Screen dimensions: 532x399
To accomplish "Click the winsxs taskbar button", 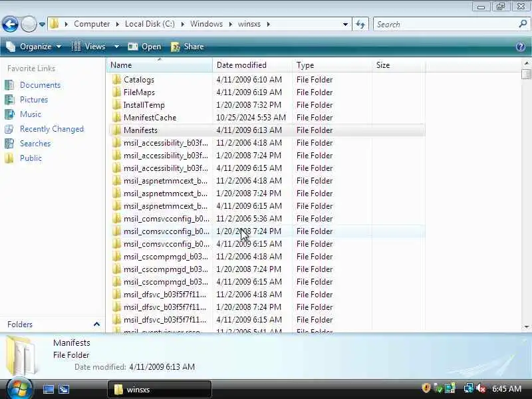I will 160,389.
